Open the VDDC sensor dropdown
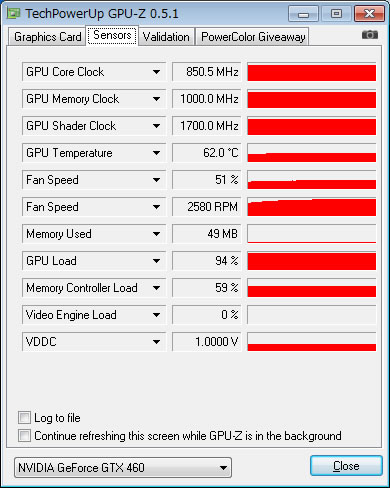The height and width of the screenshot is (488, 390). 156,342
